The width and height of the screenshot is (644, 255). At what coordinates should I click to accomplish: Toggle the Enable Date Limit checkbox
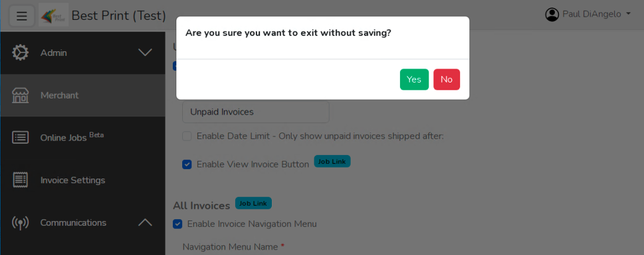(x=187, y=136)
